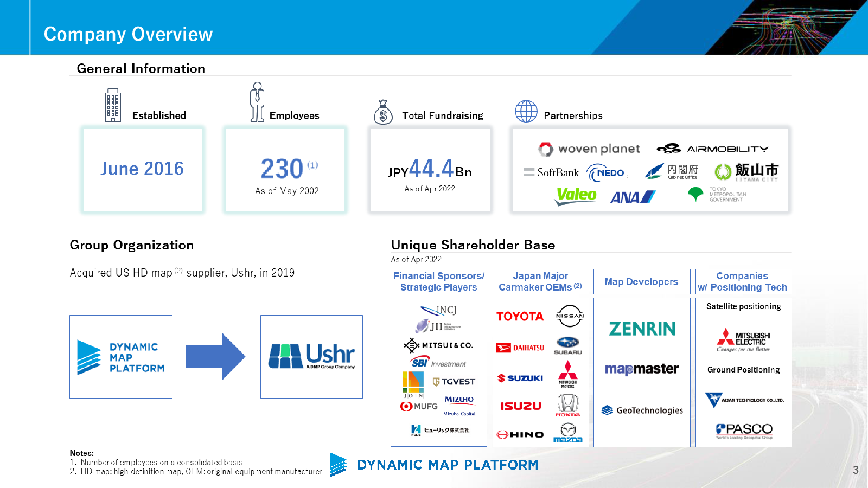Click the Zenrin logo

tap(642, 329)
